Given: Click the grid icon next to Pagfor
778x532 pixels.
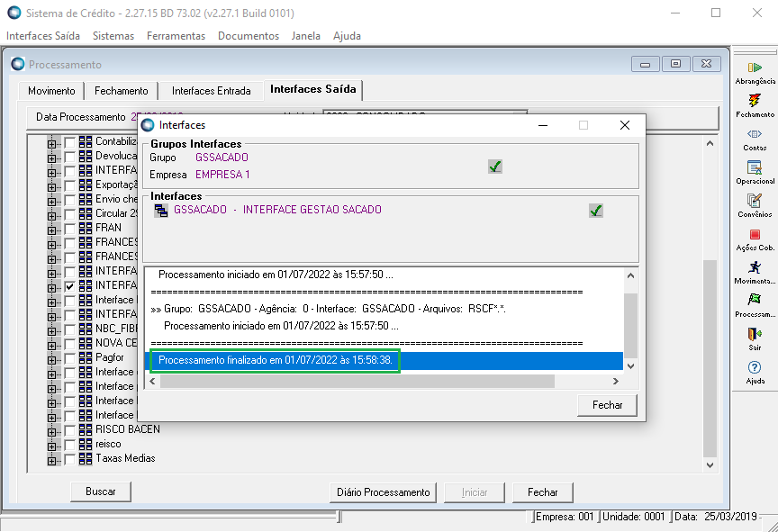Looking at the screenshot, I should point(86,357).
